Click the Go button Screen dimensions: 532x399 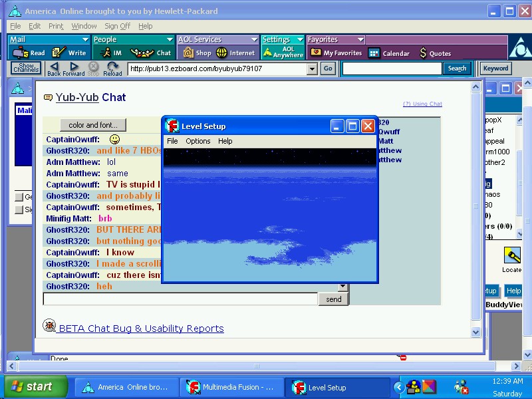[x=328, y=68]
